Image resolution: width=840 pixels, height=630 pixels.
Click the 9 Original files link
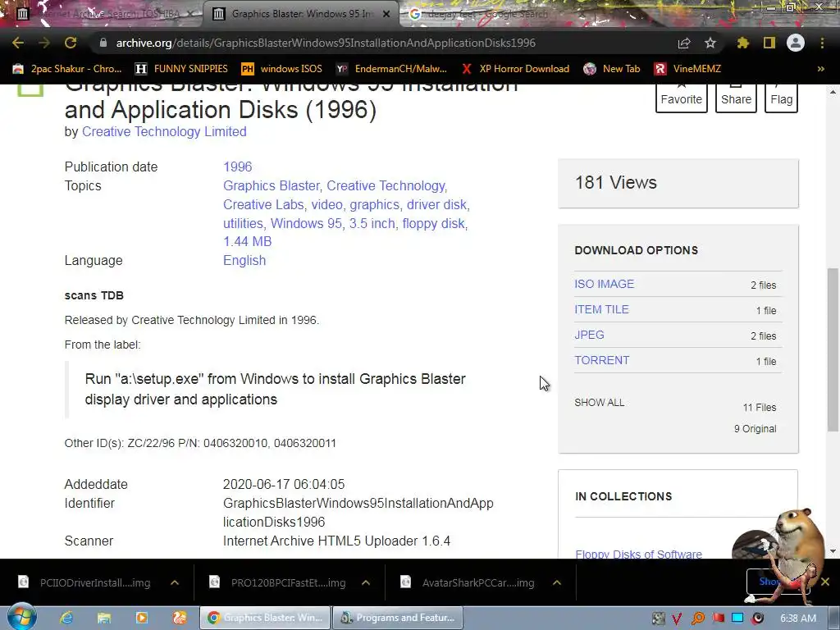[x=755, y=428]
